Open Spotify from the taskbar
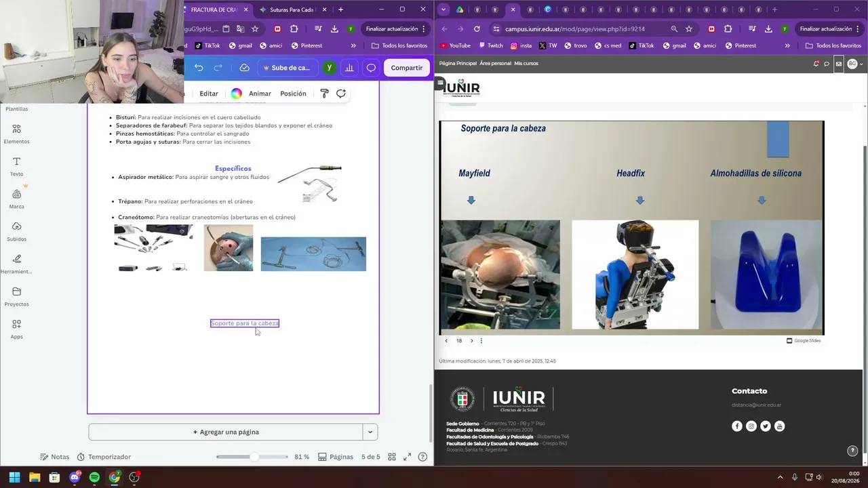 (x=94, y=477)
